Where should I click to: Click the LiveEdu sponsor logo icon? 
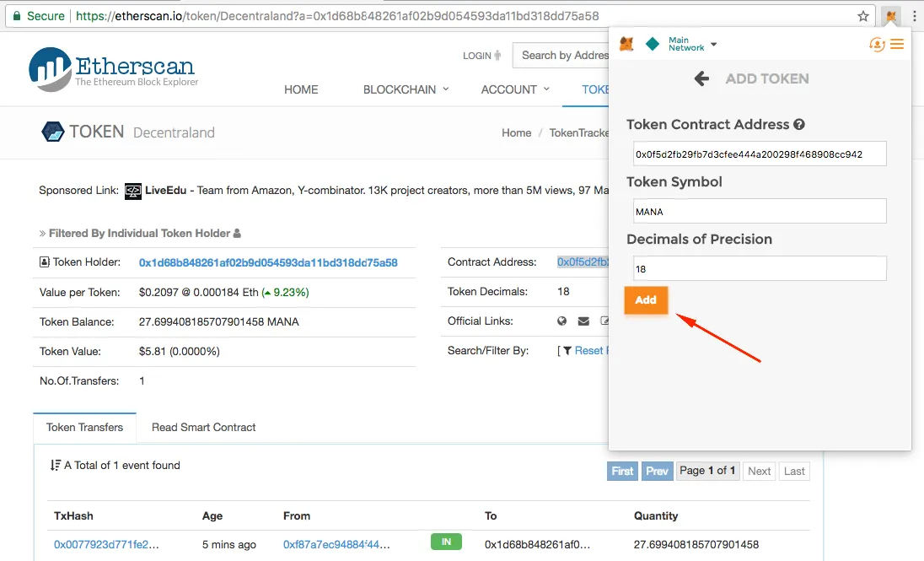pyautogui.click(x=133, y=191)
